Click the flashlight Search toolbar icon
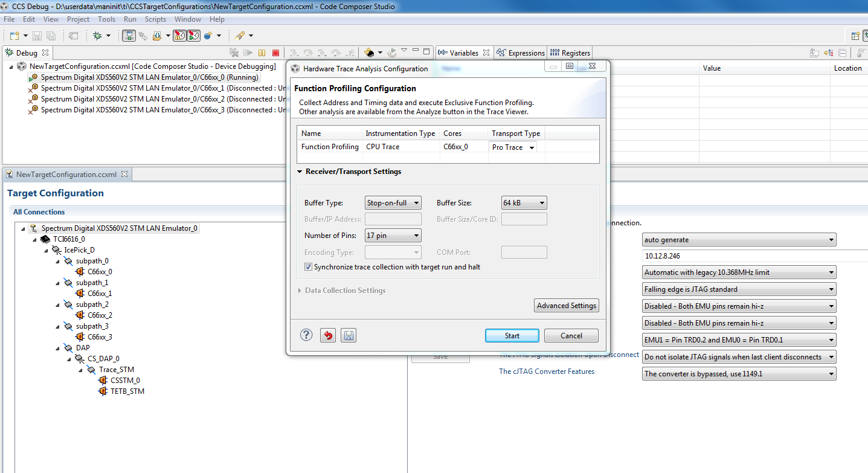 [x=240, y=36]
